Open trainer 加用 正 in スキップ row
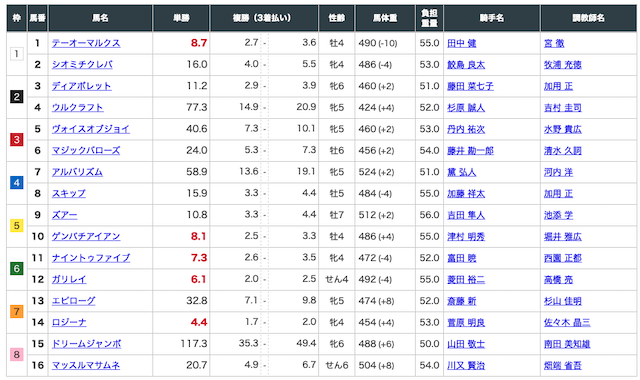 click(558, 194)
